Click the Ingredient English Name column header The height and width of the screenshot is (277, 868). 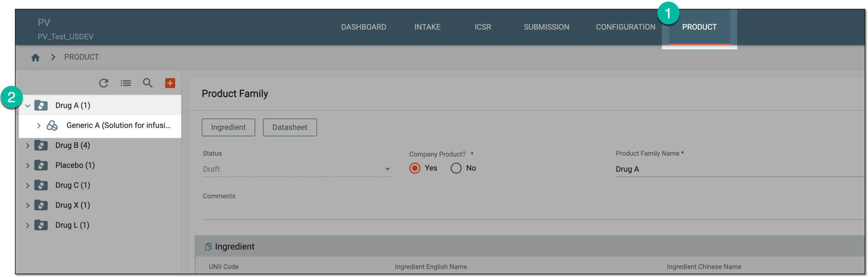[431, 267]
